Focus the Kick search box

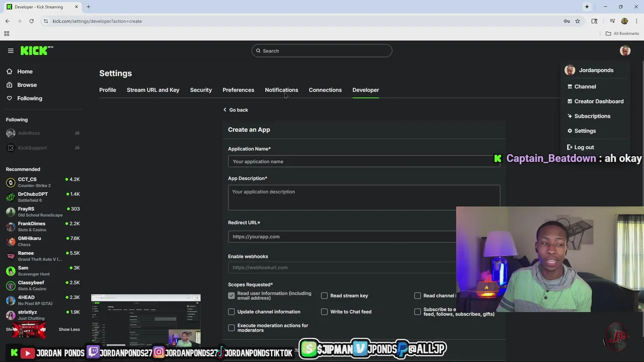tap(322, 51)
